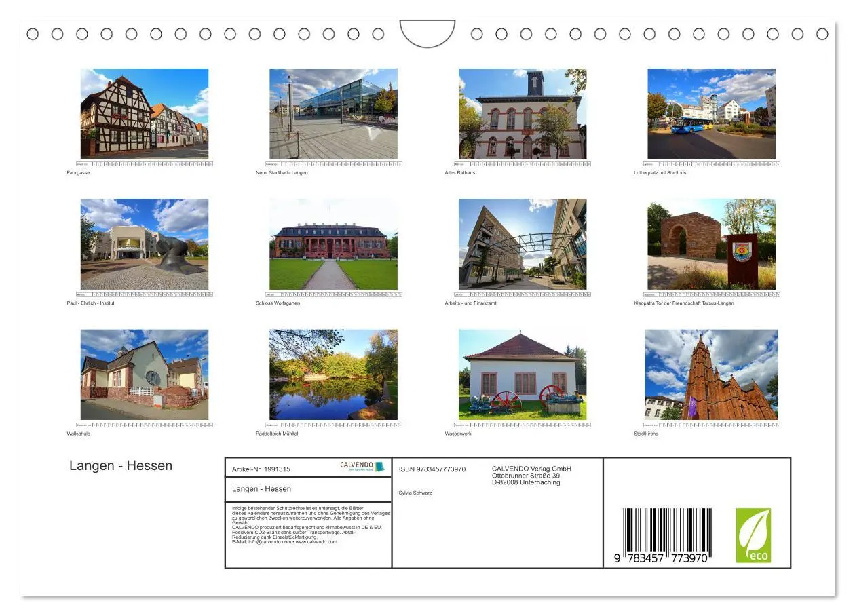This screenshot has width=855, height=616.
Task: Open the Kleopatra Tor photo
Action: [x=711, y=244]
